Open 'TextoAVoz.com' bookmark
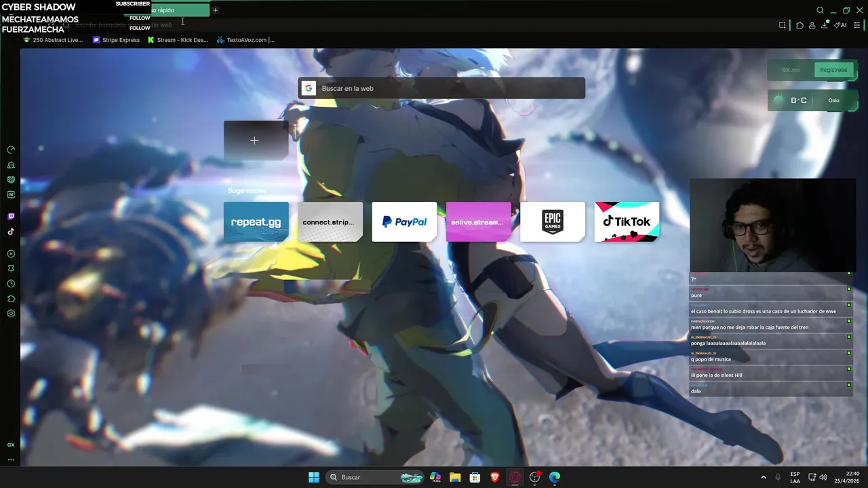This screenshot has width=868, height=488. coord(245,40)
